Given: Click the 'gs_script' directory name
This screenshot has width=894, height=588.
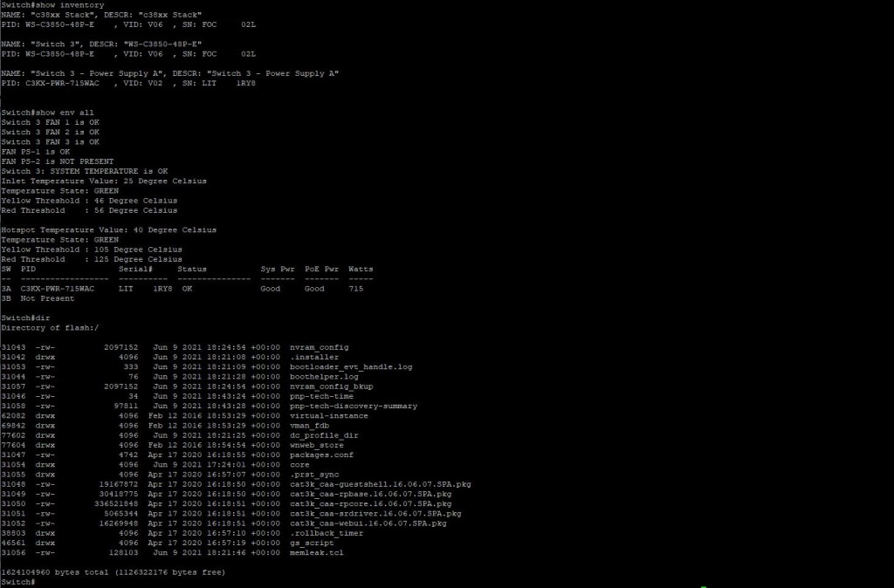Looking at the screenshot, I should tap(312, 543).
